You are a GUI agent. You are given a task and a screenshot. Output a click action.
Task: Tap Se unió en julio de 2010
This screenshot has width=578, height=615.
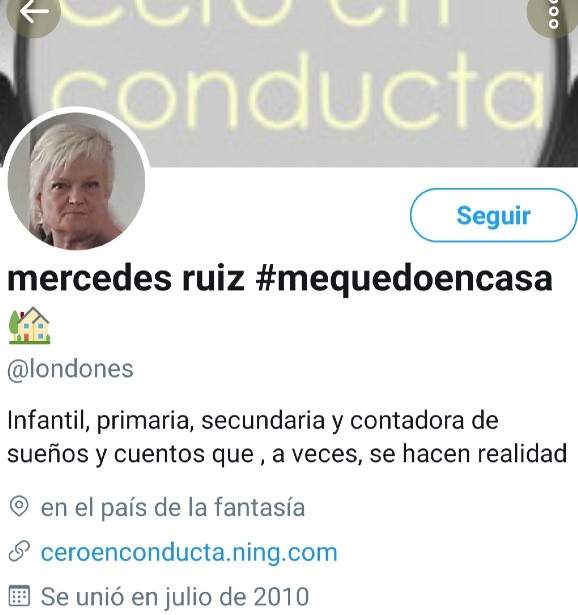point(175,597)
